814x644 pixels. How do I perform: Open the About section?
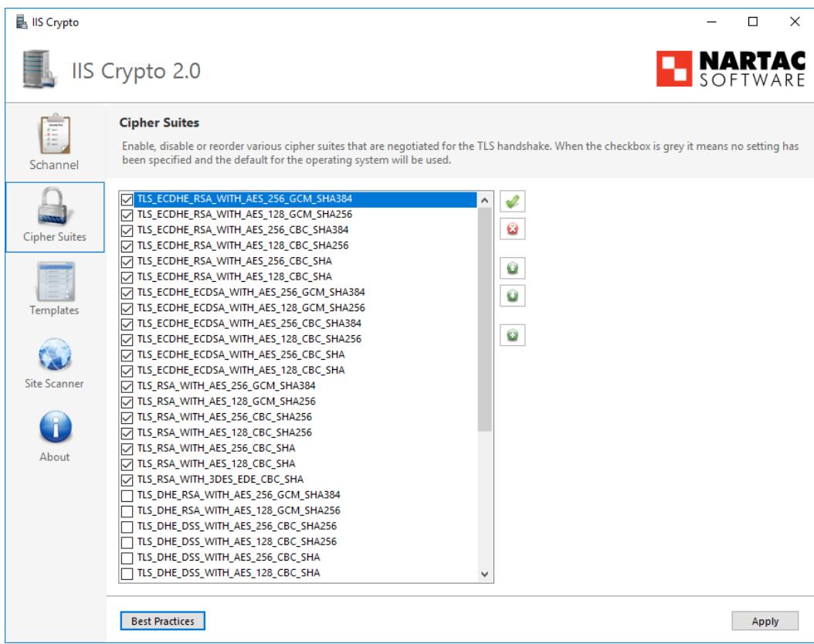coord(55,436)
